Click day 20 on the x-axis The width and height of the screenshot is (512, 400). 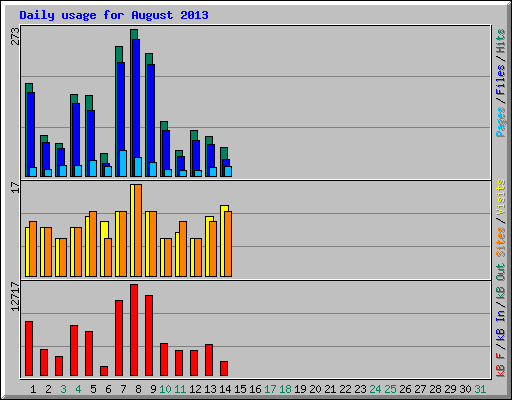(315, 389)
